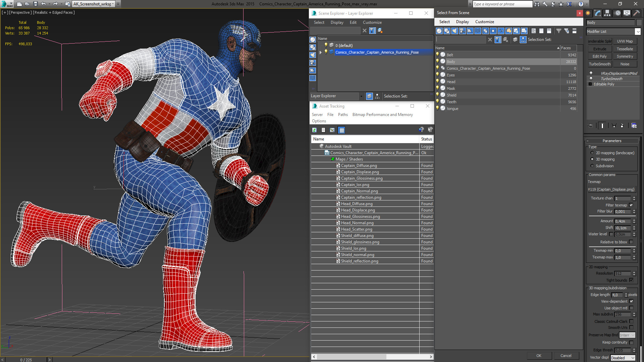
Task: Open Options menu in Asset Tracking
Action: 319,121
